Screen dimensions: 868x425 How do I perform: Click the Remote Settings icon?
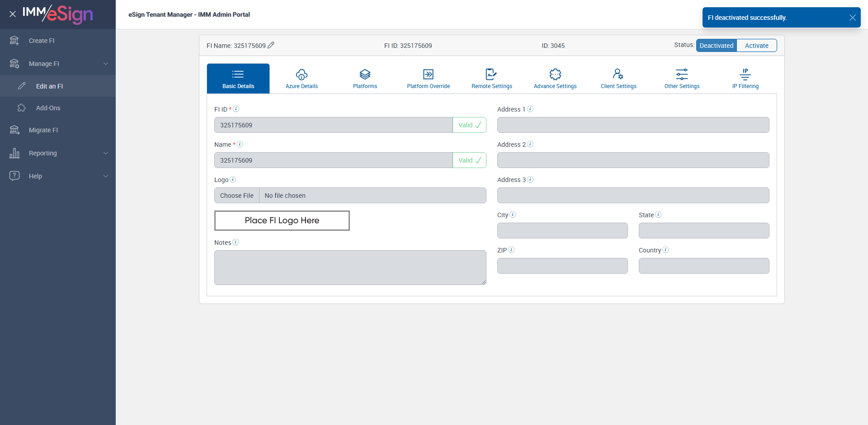click(x=491, y=75)
